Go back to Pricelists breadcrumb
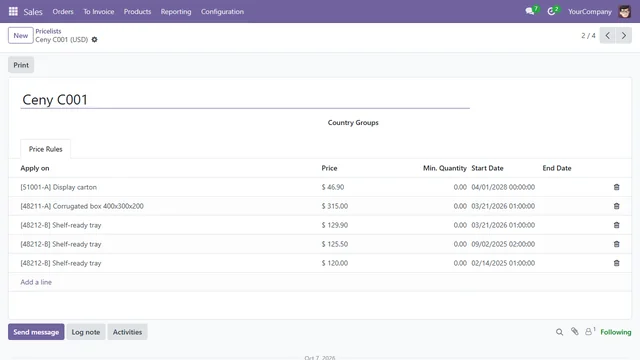The image size is (640, 360). [48, 31]
